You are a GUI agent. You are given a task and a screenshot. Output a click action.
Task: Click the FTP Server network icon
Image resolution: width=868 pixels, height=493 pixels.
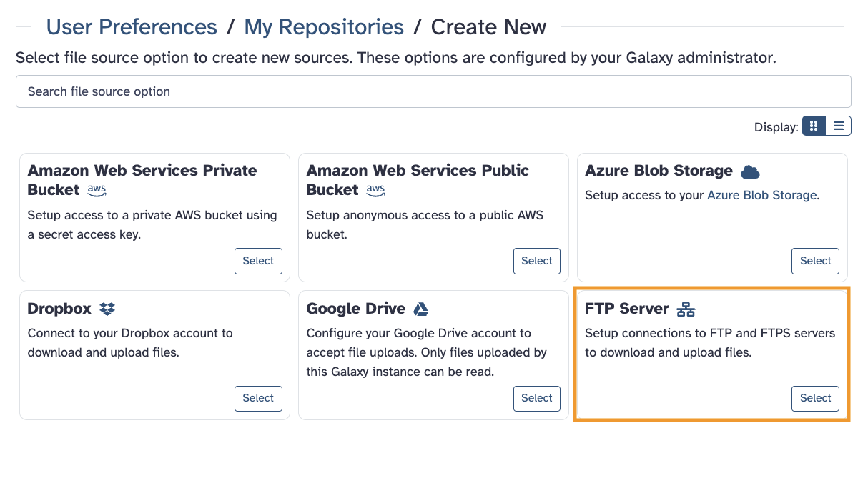pos(686,309)
